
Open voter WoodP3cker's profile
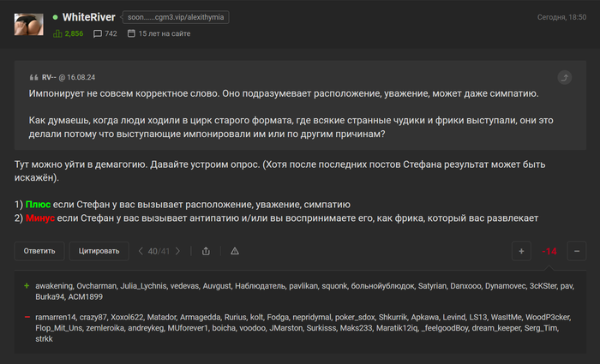pyautogui.click(x=548, y=318)
